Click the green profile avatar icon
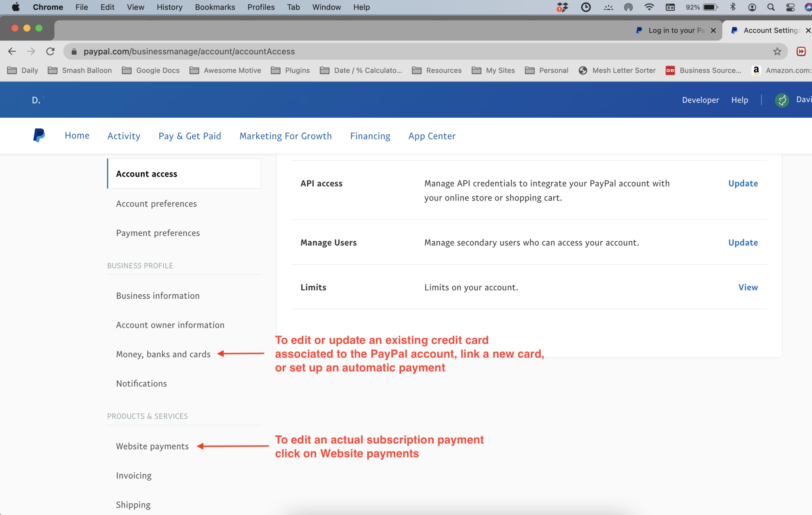The width and height of the screenshot is (812, 515). (x=782, y=100)
